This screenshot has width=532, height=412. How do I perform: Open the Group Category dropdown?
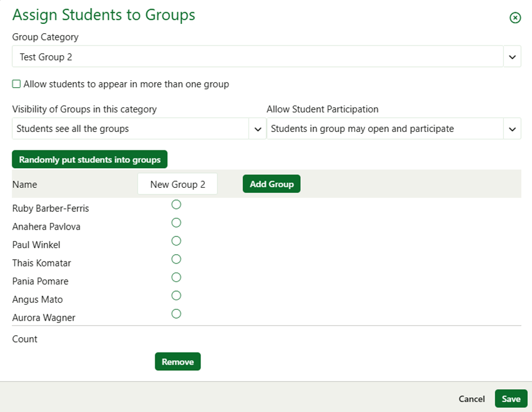pos(513,56)
